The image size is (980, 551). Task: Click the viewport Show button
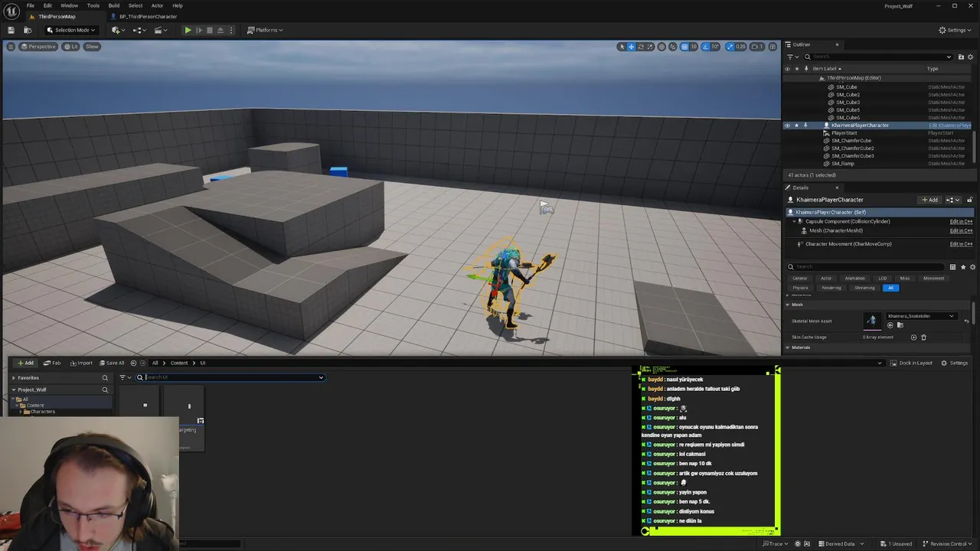[92, 47]
